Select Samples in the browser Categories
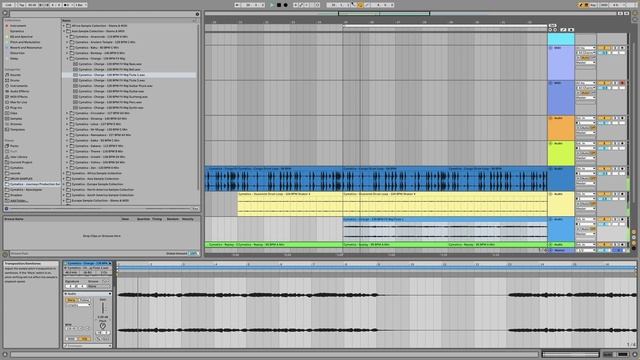 [x=16, y=119]
